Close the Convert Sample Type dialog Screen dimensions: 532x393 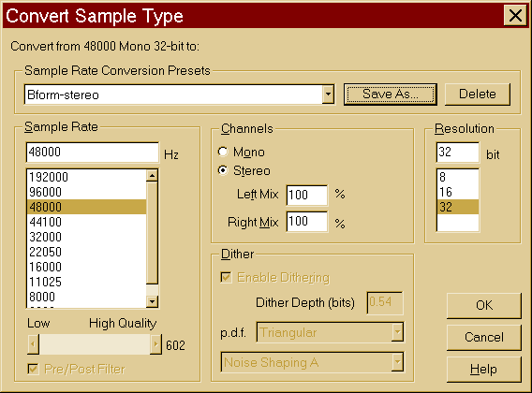[x=515, y=16]
